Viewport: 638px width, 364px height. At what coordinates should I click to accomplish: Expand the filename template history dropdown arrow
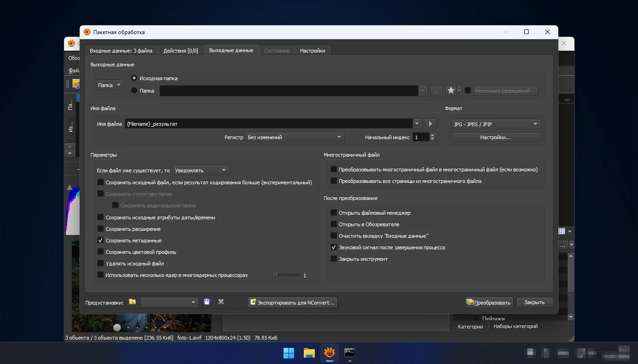(x=417, y=124)
